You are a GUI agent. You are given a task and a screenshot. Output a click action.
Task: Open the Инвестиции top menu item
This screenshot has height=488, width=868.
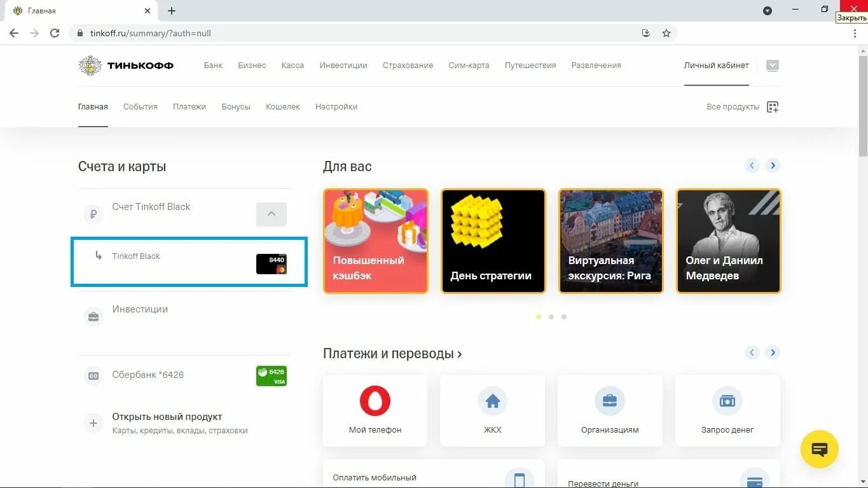pyautogui.click(x=343, y=66)
